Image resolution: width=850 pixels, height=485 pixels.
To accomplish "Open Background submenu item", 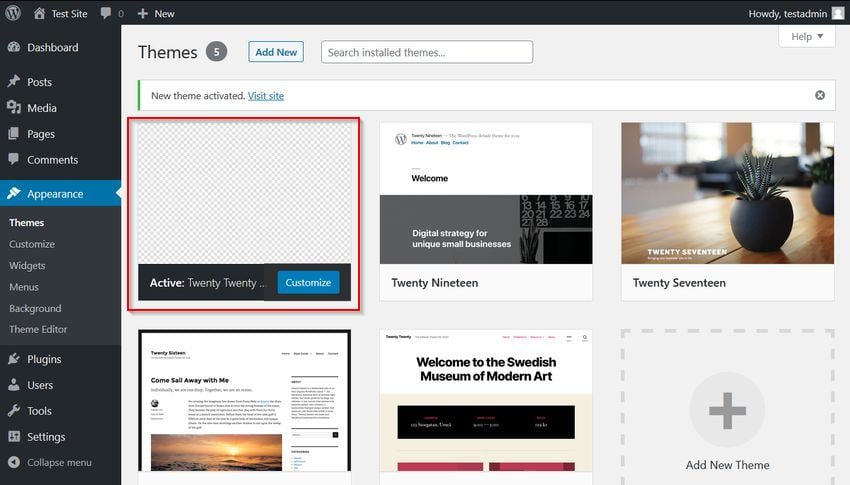I will (x=35, y=308).
